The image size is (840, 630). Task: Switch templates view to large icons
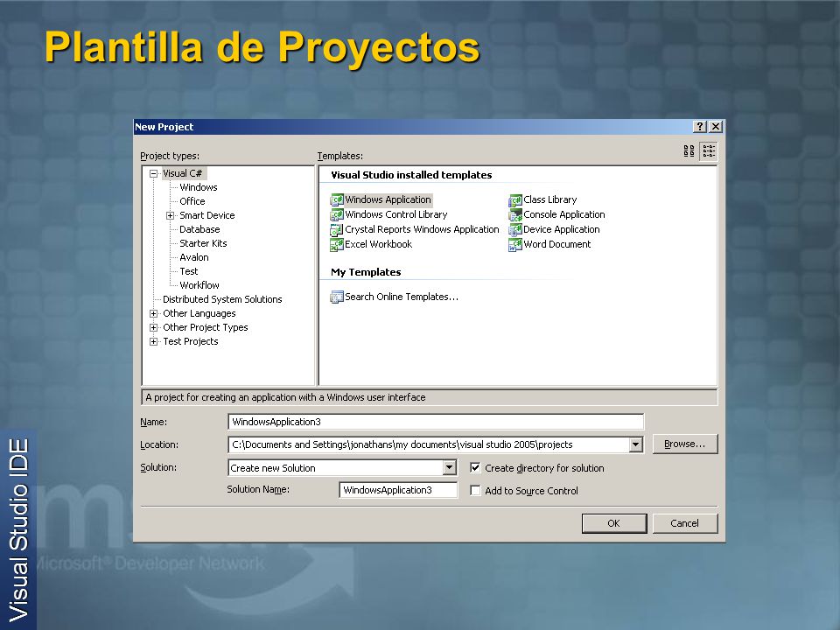(x=689, y=151)
